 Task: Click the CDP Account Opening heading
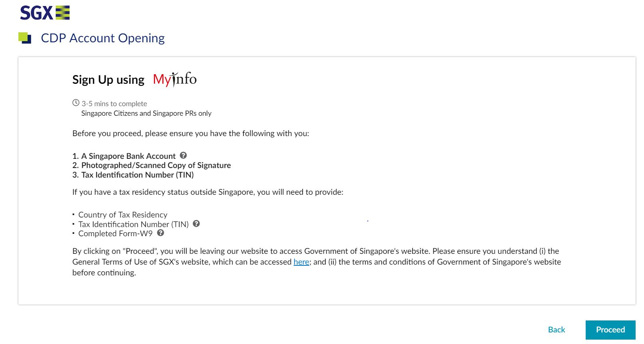103,38
